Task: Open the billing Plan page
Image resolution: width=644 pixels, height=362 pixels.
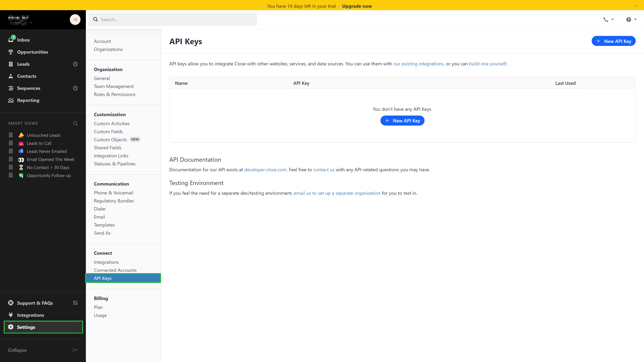Action: [98, 307]
